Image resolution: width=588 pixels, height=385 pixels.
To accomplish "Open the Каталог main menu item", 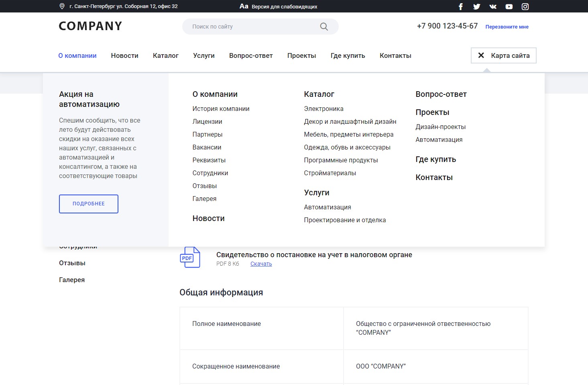I will pyautogui.click(x=165, y=55).
